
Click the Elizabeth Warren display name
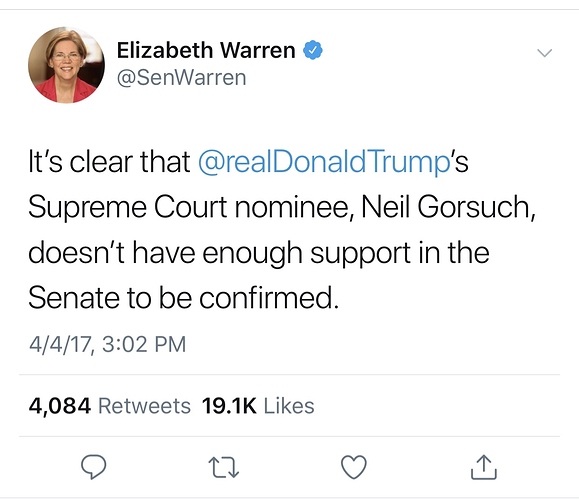coord(206,50)
